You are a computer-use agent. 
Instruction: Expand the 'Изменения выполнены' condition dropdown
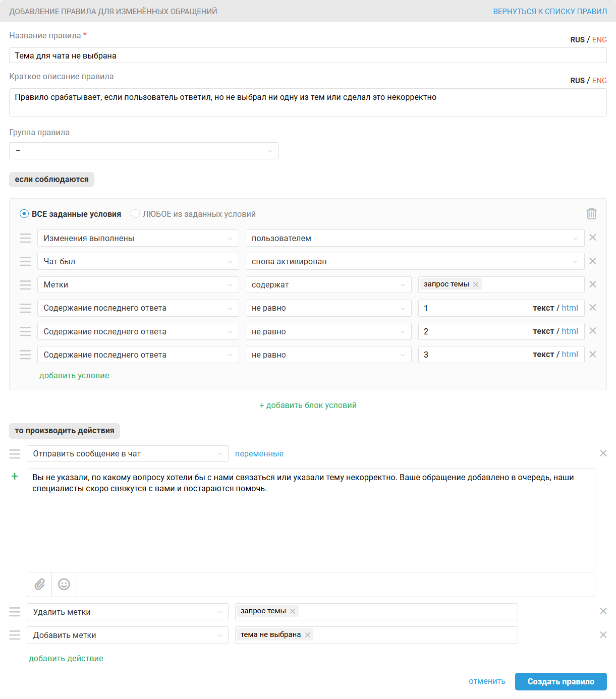pyautogui.click(x=138, y=239)
